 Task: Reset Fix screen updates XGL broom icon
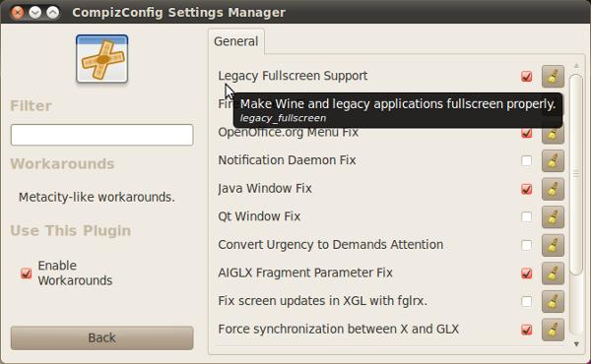click(553, 301)
